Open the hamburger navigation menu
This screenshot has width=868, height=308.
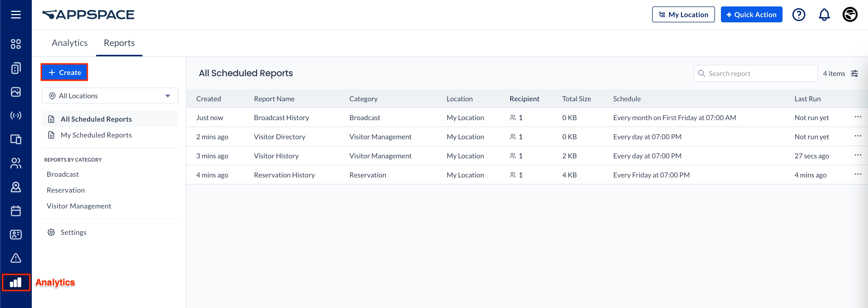click(15, 14)
